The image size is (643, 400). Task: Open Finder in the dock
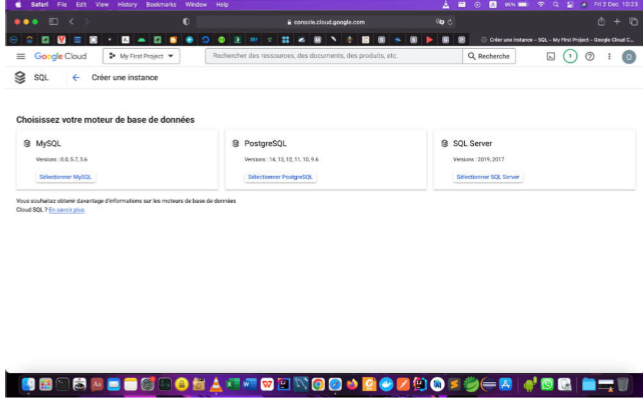28,384
